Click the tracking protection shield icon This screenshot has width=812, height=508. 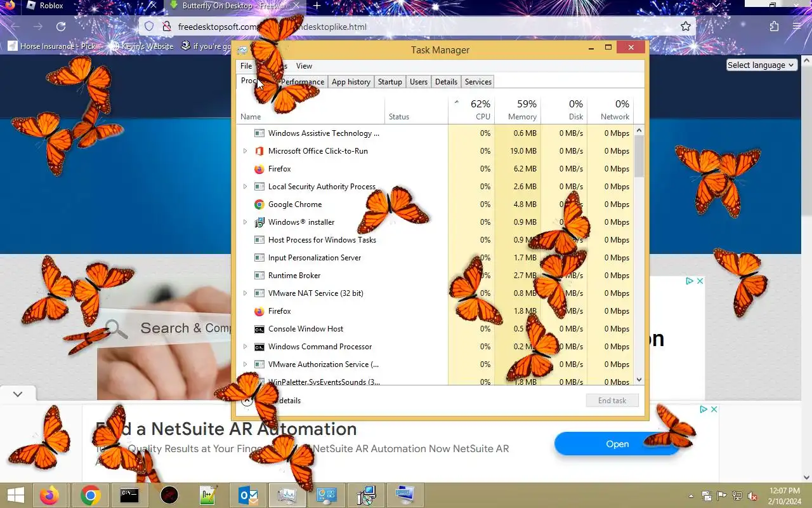(149, 27)
